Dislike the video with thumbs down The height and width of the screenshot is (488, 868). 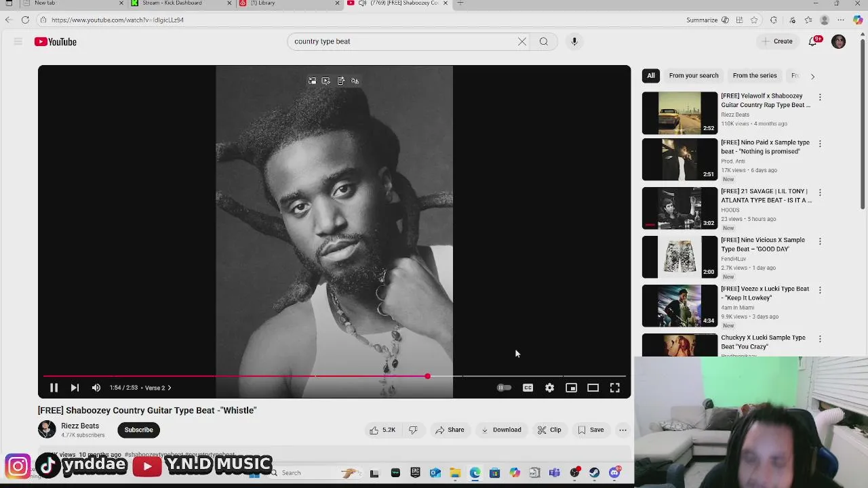[x=413, y=430]
